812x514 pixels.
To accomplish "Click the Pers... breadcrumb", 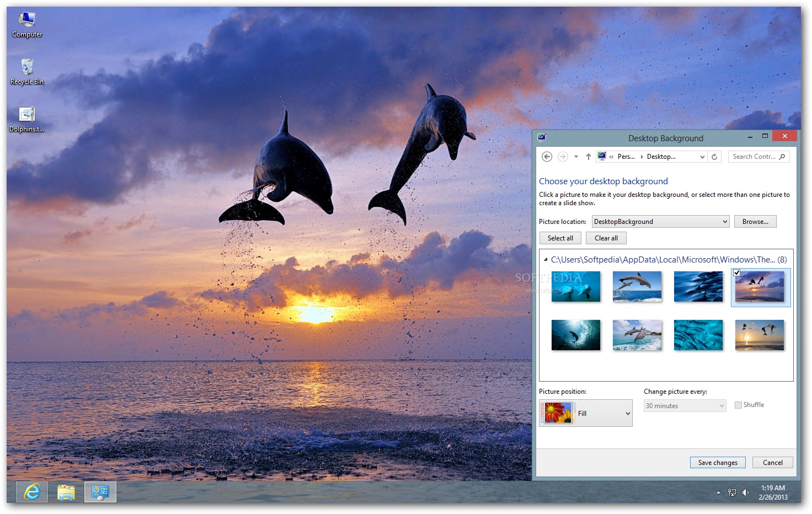I will pos(626,157).
